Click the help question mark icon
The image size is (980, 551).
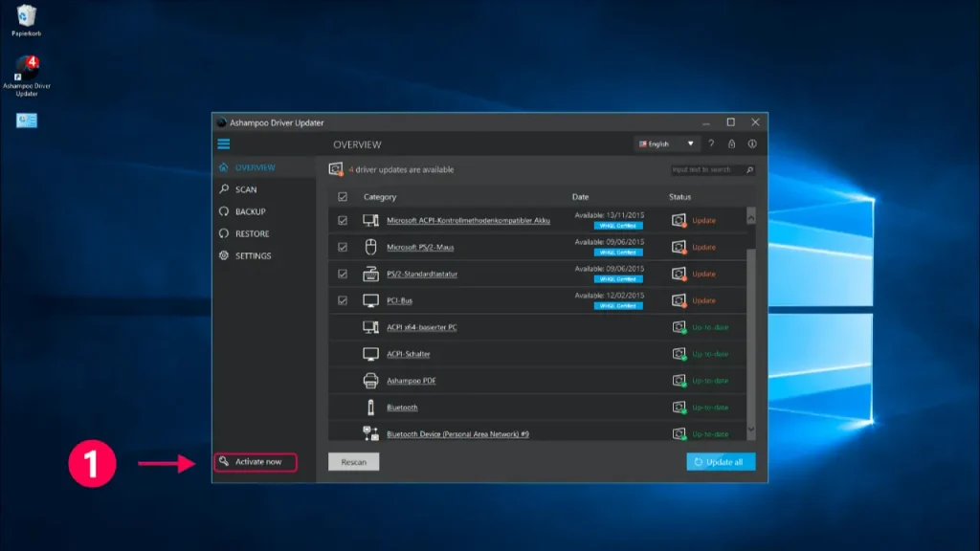pos(711,143)
